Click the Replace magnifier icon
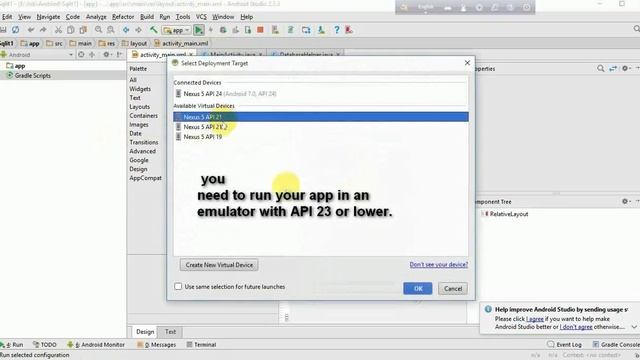Viewport: 640px width, 360px height. click(111, 30)
